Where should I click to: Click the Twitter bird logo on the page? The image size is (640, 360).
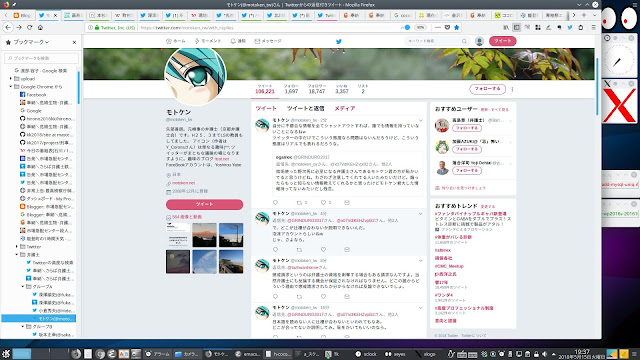tap(338, 41)
